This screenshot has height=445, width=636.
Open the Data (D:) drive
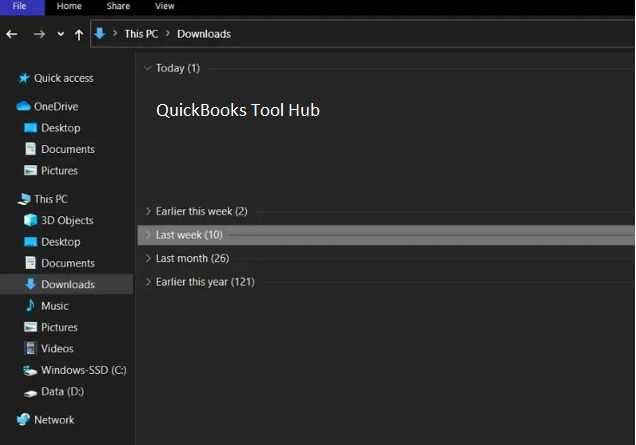54,392
